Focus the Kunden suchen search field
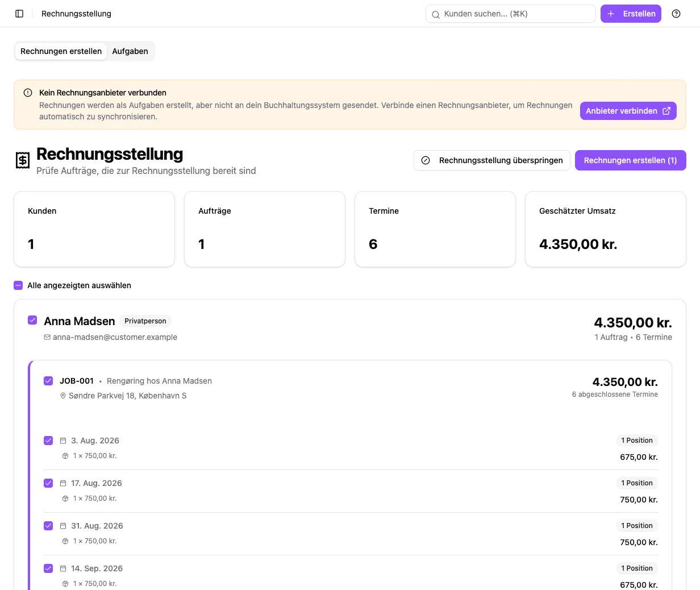The height and width of the screenshot is (590, 700). click(x=511, y=14)
